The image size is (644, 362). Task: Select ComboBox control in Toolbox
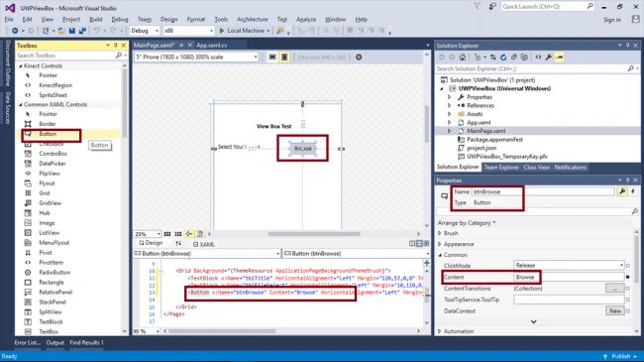pyautogui.click(x=53, y=154)
